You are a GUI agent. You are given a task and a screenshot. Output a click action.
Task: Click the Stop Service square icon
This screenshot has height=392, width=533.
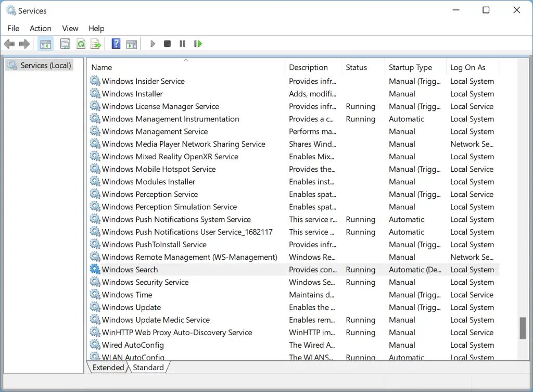point(167,44)
